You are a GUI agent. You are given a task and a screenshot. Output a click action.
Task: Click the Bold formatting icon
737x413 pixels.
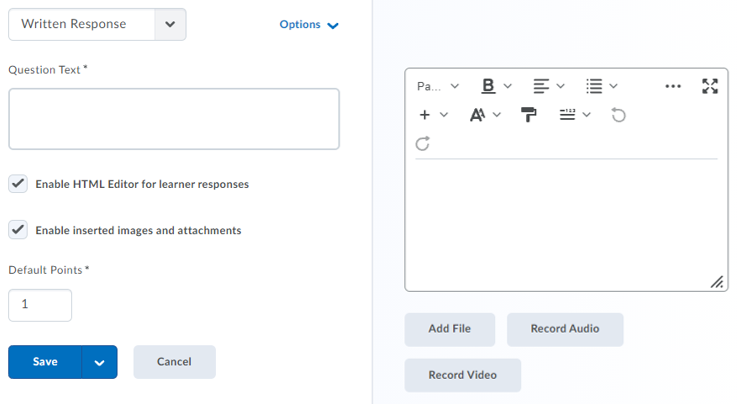coord(488,86)
